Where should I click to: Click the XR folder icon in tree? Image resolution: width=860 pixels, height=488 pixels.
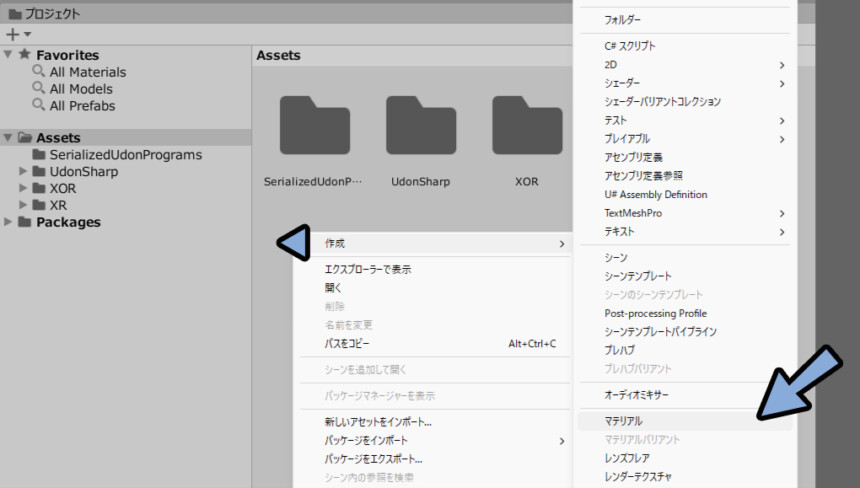coord(38,205)
